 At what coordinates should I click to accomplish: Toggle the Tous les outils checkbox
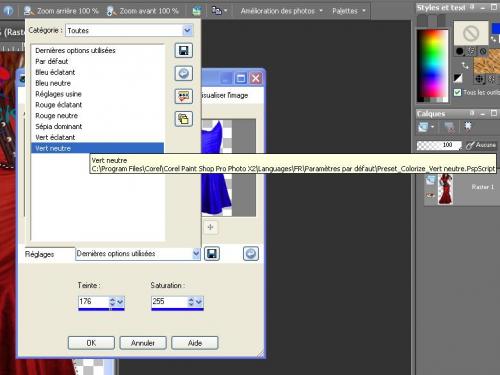click(x=458, y=92)
